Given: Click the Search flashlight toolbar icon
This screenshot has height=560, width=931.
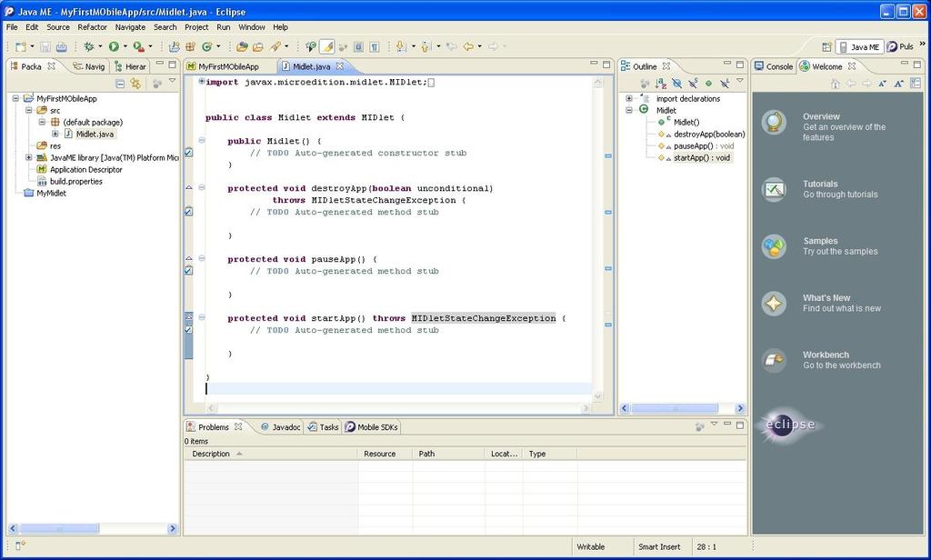Looking at the screenshot, I should [x=275, y=46].
